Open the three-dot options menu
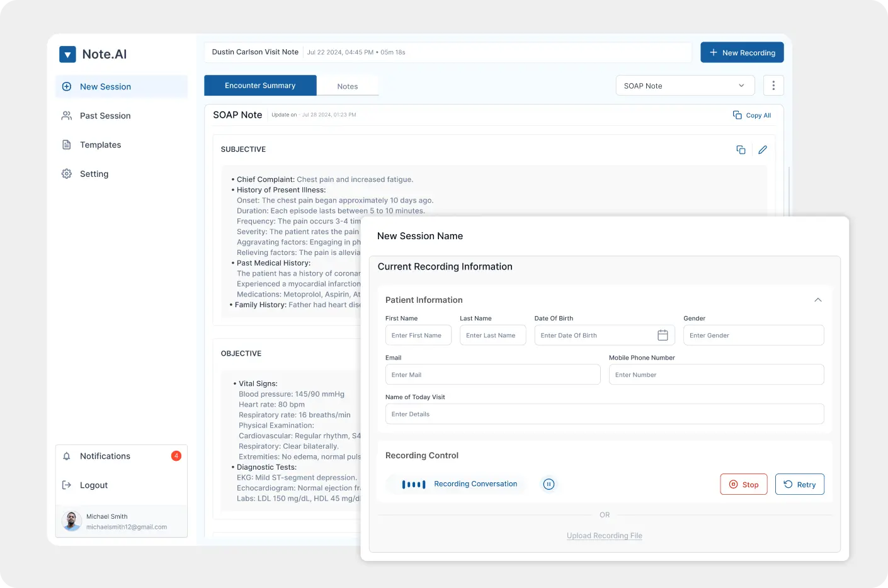 [x=773, y=85]
